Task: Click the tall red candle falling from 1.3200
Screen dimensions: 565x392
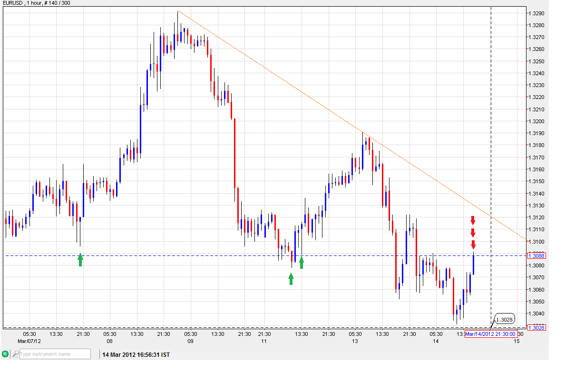Action: point(234,153)
